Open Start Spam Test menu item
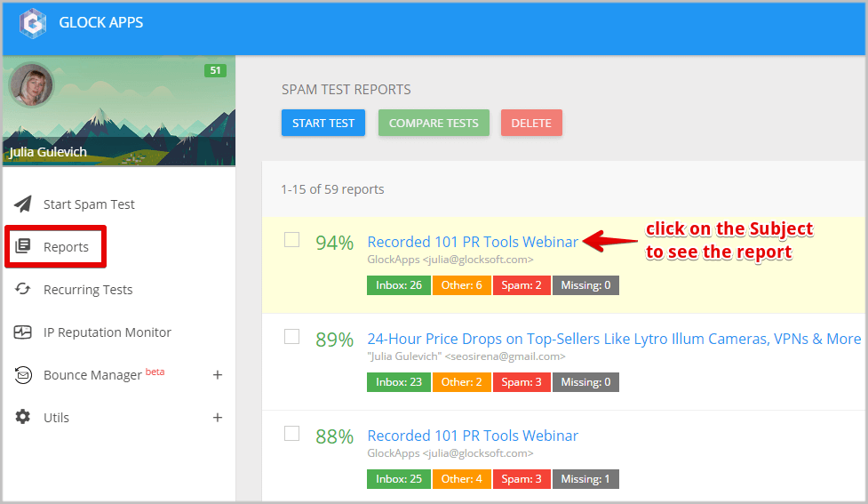868x504 pixels. [89, 204]
